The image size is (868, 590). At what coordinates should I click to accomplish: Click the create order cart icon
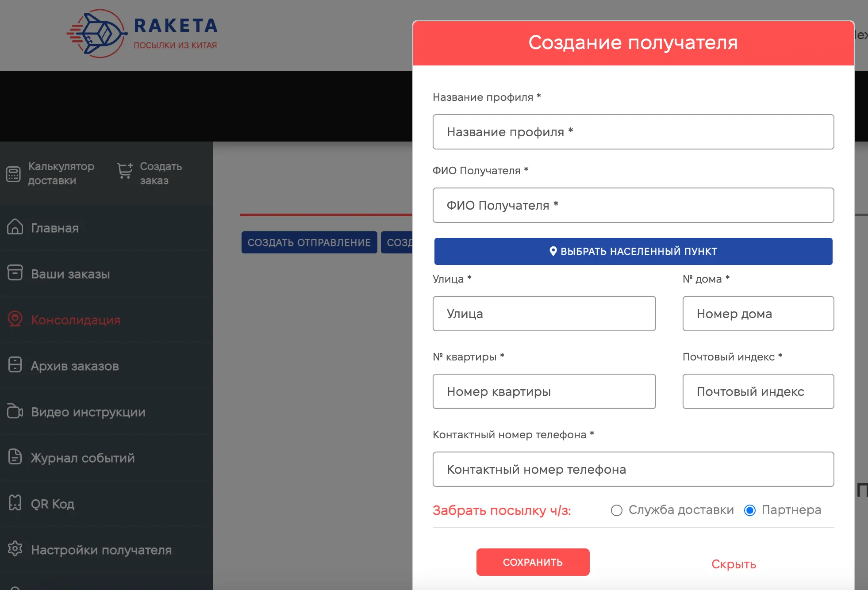click(125, 171)
